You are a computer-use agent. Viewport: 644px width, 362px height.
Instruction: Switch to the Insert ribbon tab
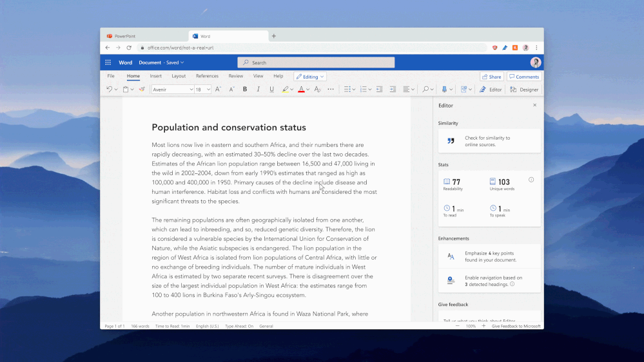156,76
